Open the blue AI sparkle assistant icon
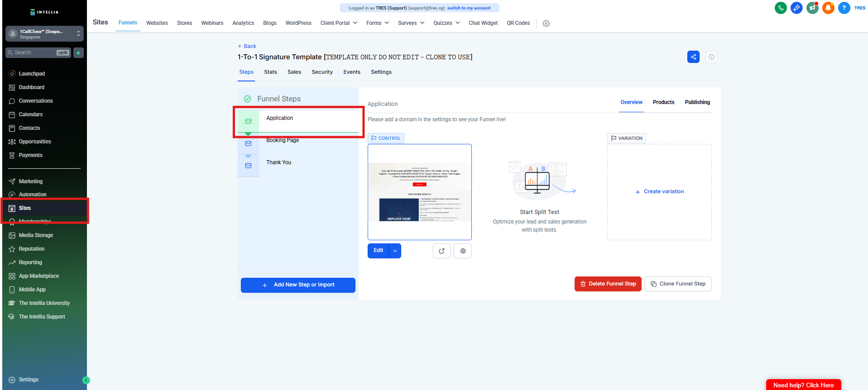The image size is (868, 390). tap(796, 8)
